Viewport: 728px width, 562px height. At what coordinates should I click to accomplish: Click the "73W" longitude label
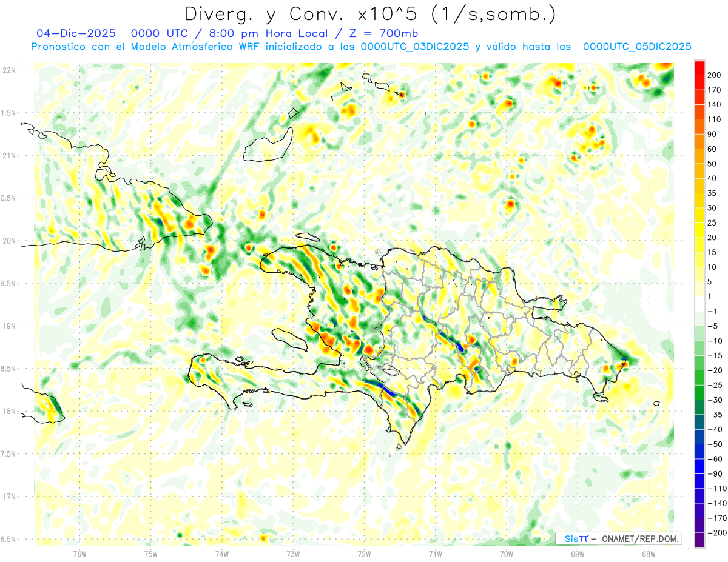pos(293,554)
